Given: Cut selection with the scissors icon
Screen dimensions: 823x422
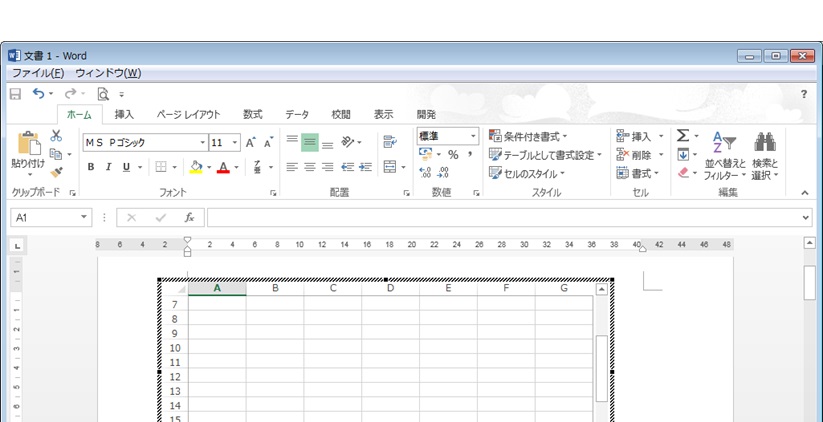Looking at the screenshot, I should coord(56,135).
